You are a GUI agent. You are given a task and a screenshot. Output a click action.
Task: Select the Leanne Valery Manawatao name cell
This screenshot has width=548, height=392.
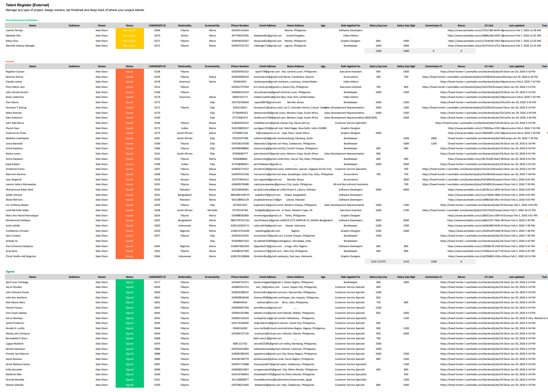point(21,184)
